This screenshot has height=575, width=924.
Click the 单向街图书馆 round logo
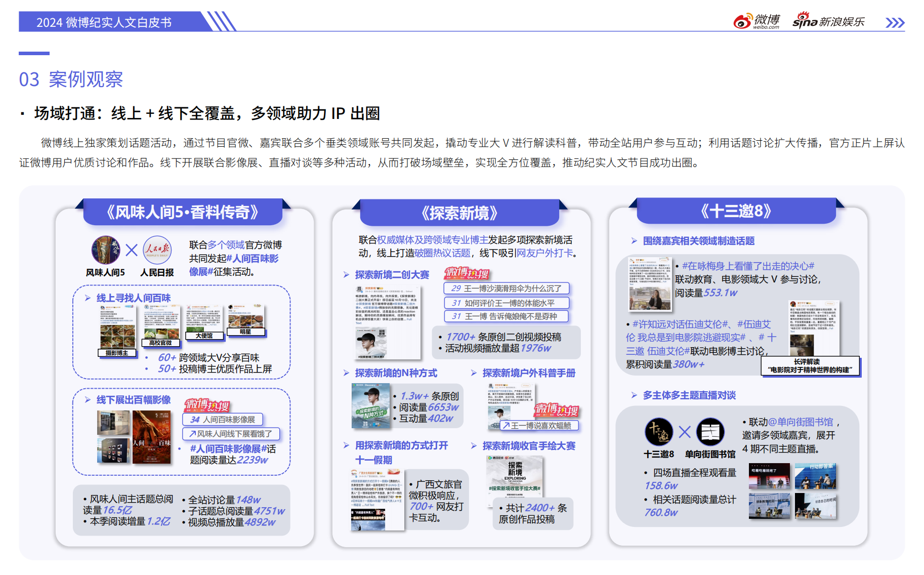pos(710,432)
